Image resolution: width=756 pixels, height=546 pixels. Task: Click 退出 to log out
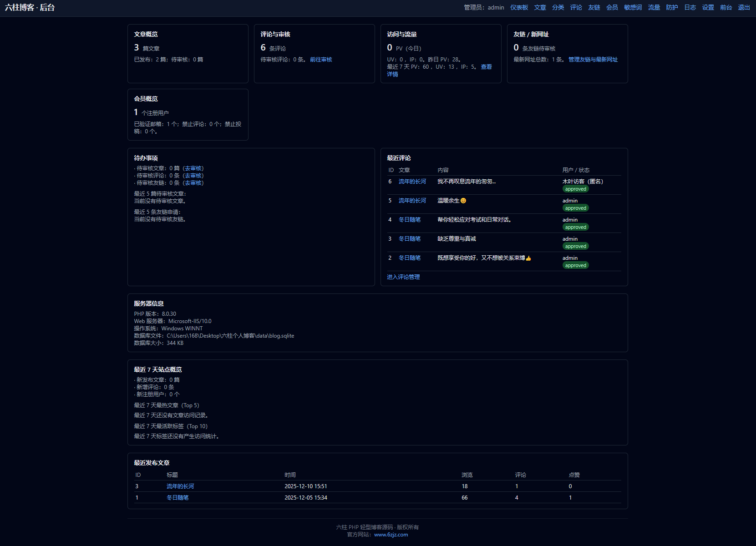(744, 7)
